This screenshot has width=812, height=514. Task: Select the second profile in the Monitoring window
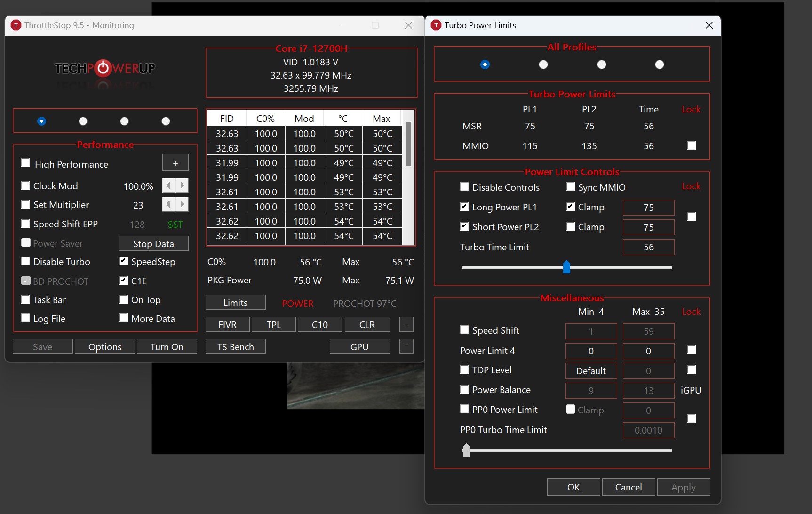[83, 121]
